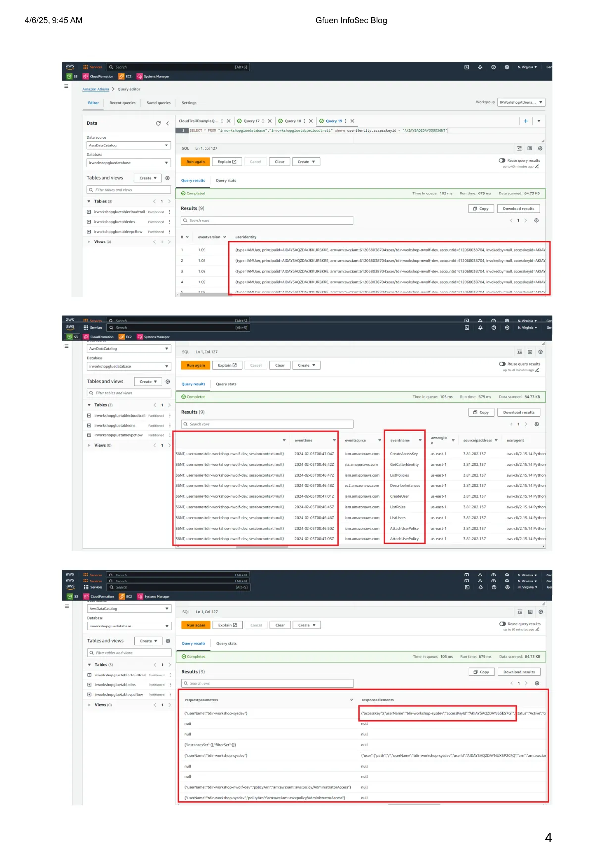This screenshot has height=868, width=614.
Task: Click results horizontal scrollbar in bottom screenshot
Action: point(414,804)
